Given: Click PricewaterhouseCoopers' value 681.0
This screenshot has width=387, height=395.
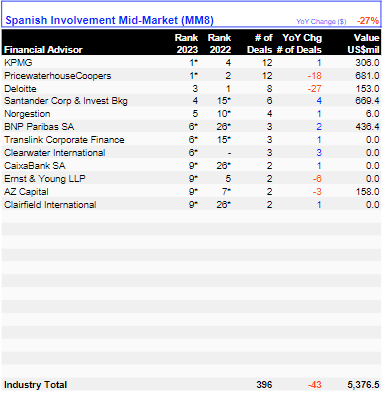Looking at the screenshot, I should click(x=367, y=76).
